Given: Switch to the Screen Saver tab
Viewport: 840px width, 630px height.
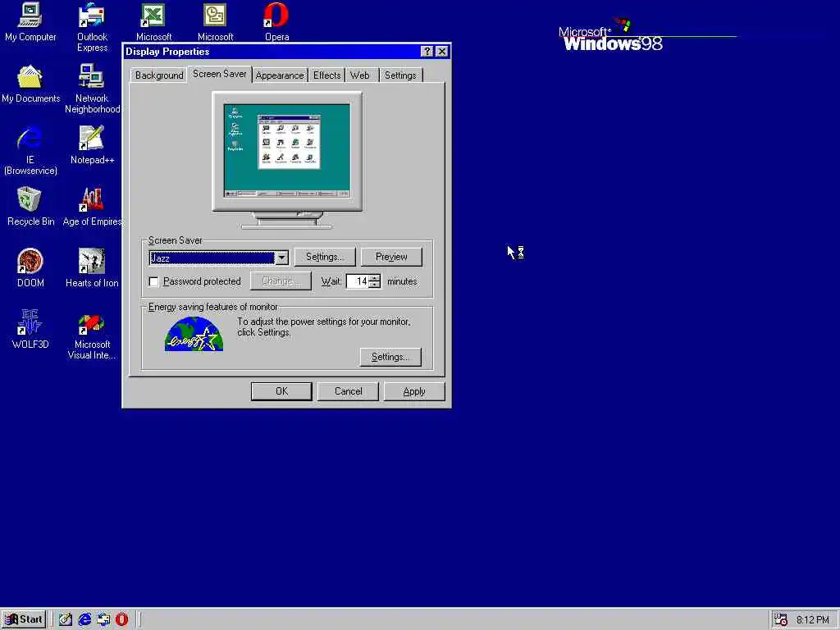Looking at the screenshot, I should click(220, 74).
